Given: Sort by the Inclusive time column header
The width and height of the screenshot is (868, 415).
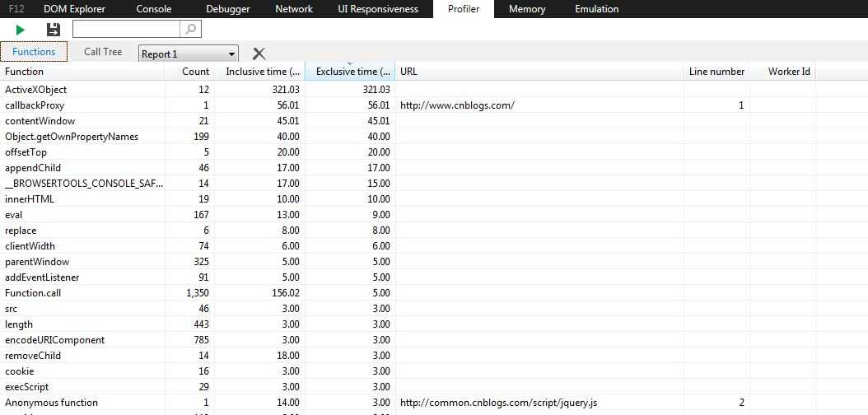Looking at the screenshot, I should tap(259, 72).
